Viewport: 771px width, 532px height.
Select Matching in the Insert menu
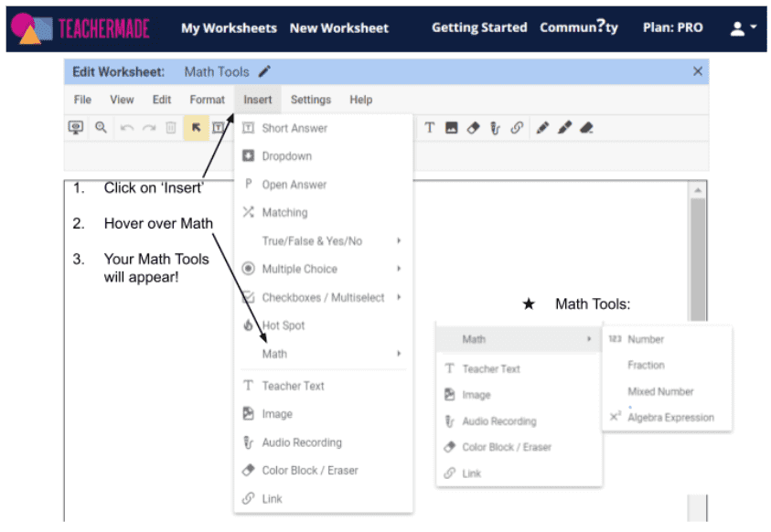323,213
